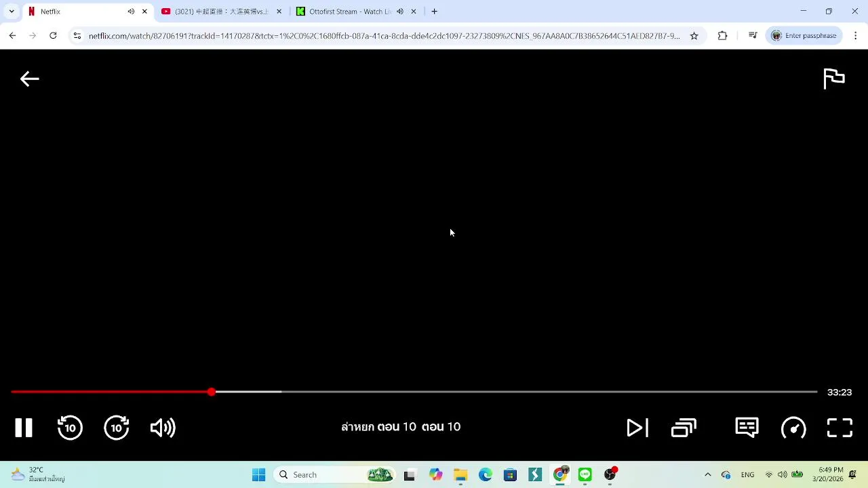The width and height of the screenshot is (868, 488).
Task: Open the weather widget showing 32°C
Action: click(38, 474)
